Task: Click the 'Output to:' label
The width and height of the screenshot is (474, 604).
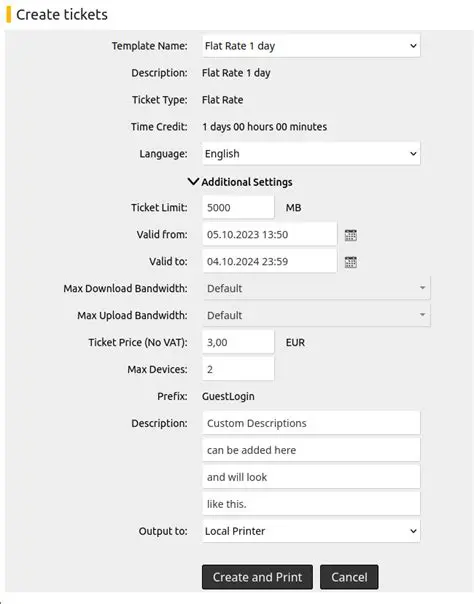Action: click(x=163, y=531)
